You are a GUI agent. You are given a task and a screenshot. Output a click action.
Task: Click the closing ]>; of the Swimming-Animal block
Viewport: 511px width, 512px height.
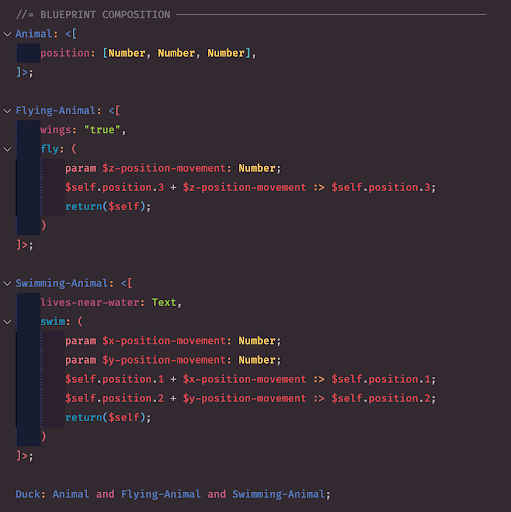tap(25, 456)
